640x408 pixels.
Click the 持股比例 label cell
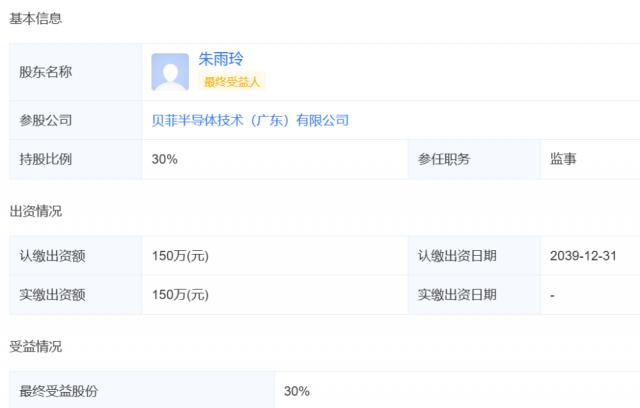46,159
